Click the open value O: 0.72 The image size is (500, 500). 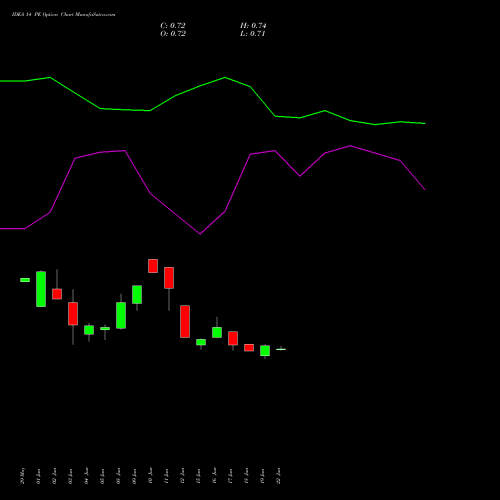(173, 34)
